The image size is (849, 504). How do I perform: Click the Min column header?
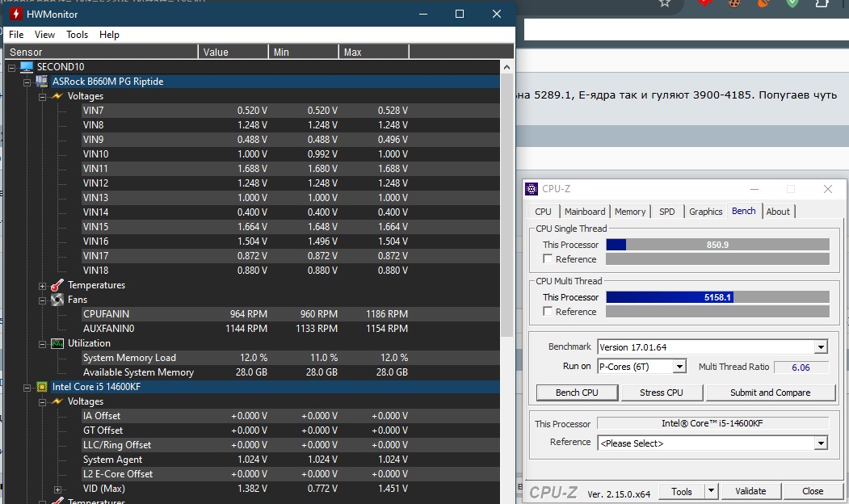point(304,52)
